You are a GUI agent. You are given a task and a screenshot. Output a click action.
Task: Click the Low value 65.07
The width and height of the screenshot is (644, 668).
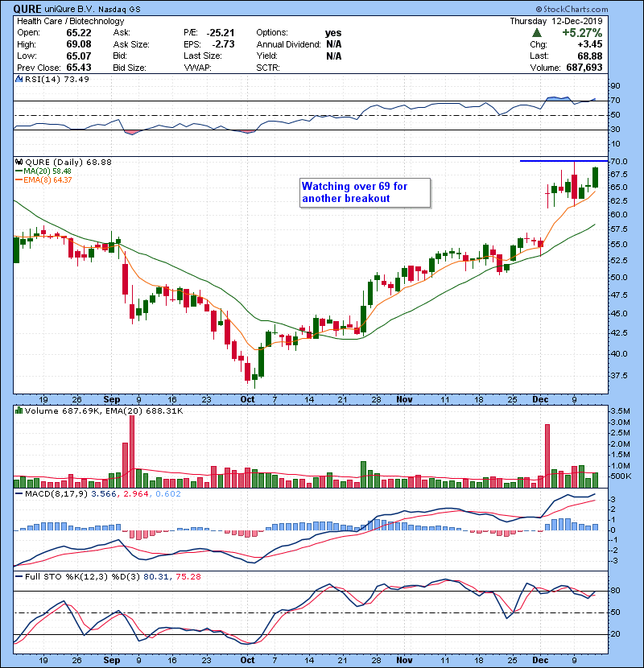[79, 56]
